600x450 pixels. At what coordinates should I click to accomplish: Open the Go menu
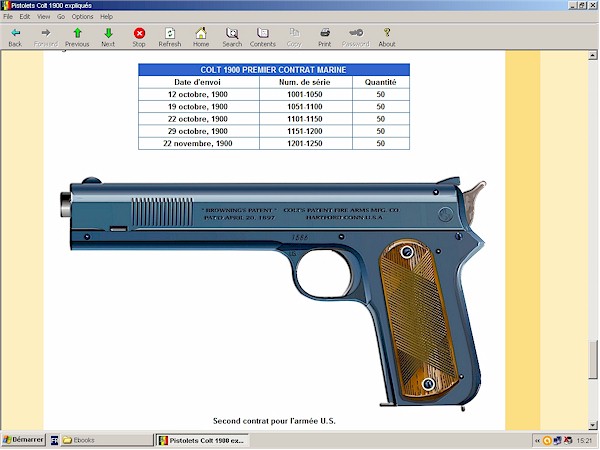coord(61,16)
